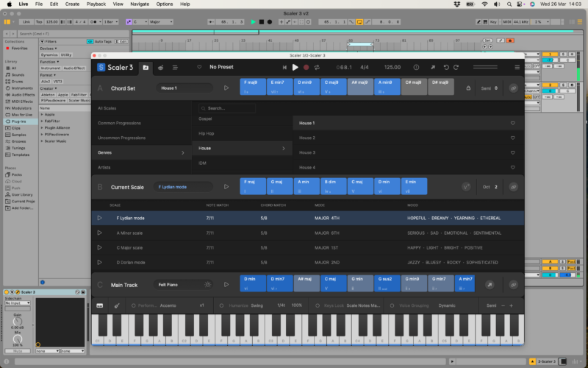
Task: Select the A min9 chord pad
Action: tap(387, 87)
